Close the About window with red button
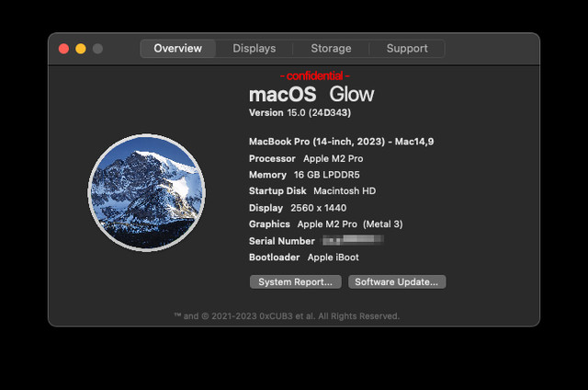 [x=63, y=49]
